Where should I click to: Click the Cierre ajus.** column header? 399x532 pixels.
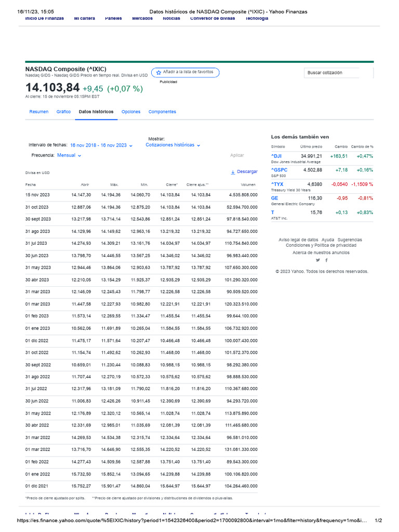[x=197, y=185]
